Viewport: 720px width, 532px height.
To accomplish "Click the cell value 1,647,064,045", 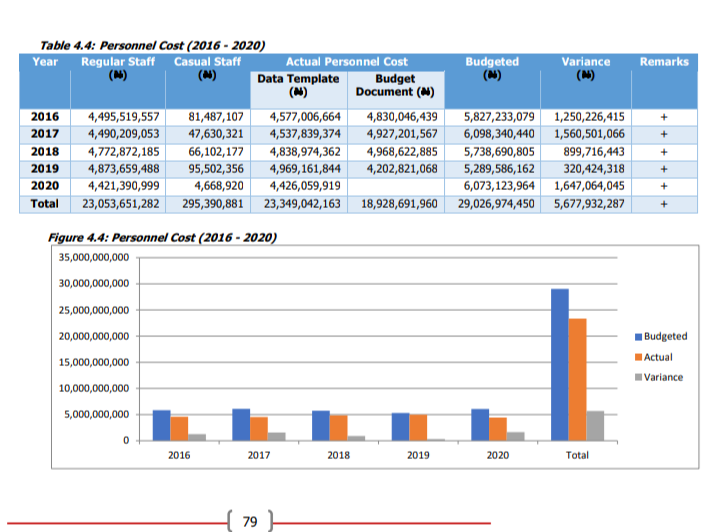I will coord(589,185).
